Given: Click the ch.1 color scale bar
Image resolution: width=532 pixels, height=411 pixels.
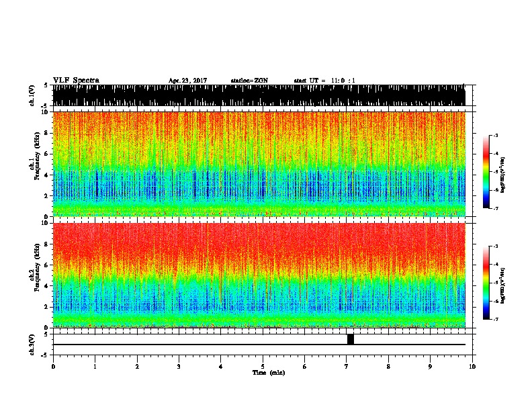Looking at the screenshot, I should pos(486,172).
